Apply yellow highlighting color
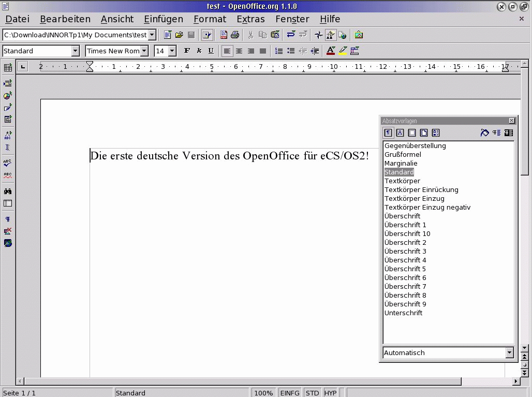532x397 pixels. click(343, 51)
